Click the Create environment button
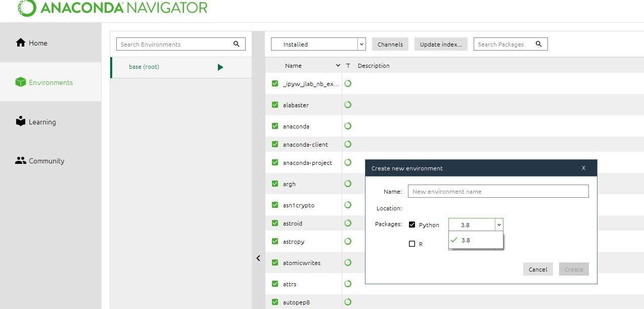 pyautogui.click(x=574, y=269)
